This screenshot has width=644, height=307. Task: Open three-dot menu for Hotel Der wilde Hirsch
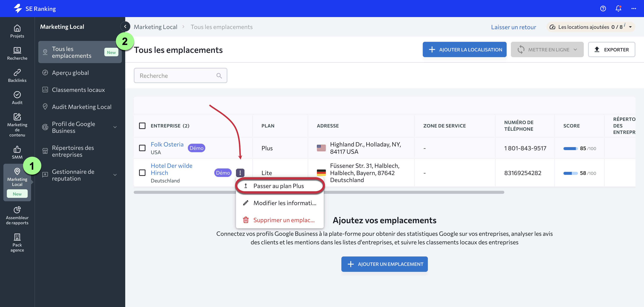pyautogui.click(x=240, y=173)
